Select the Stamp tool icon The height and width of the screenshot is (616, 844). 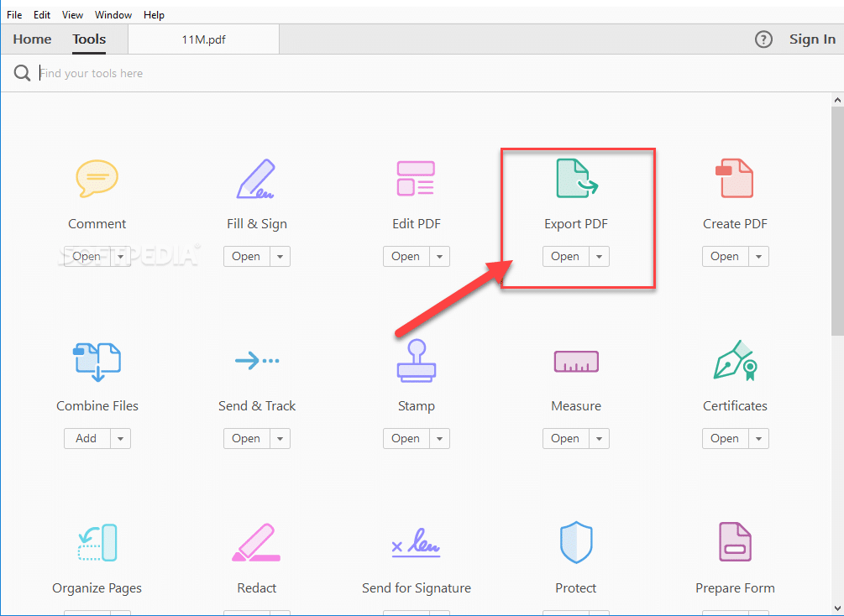pyautogui.click(x=416, y=359)
